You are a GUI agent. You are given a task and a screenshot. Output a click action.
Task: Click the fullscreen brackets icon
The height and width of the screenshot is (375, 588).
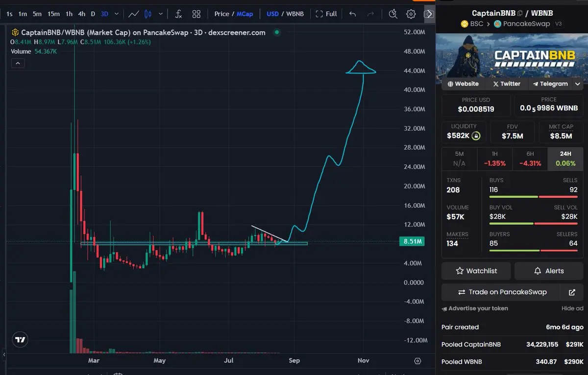pos(319,14)
